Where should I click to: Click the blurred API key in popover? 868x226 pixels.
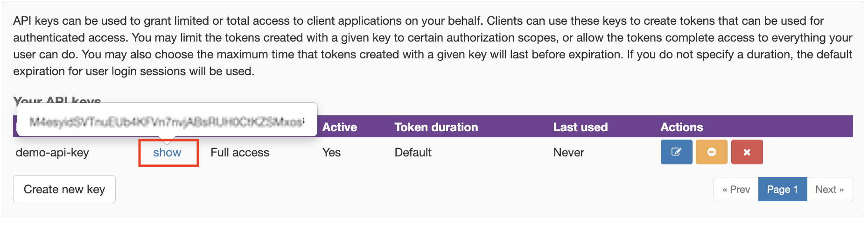click(167, 122)
